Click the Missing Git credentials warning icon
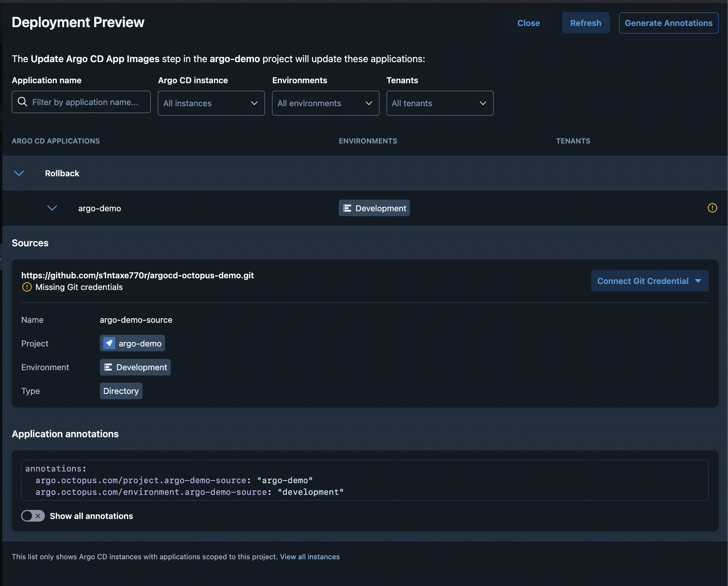 point(27,287)
